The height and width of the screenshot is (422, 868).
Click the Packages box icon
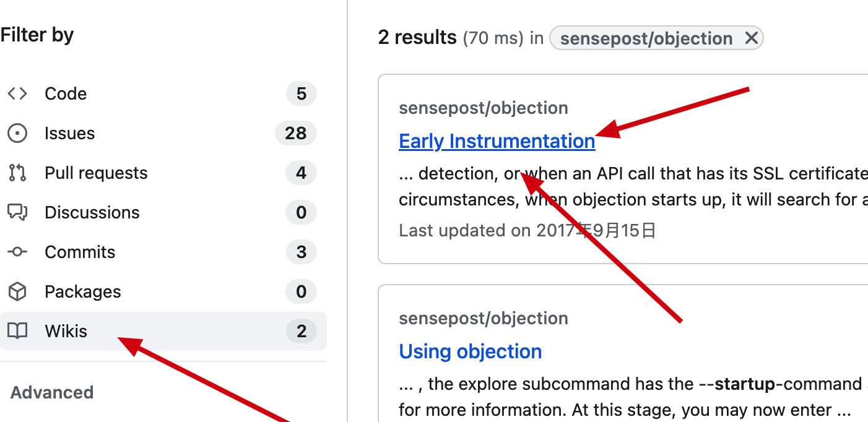(x=17, y=291)
